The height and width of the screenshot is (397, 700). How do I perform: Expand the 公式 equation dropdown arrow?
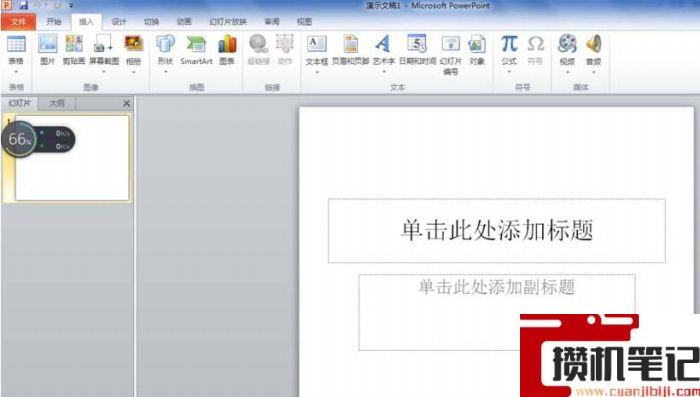(509, 71)
